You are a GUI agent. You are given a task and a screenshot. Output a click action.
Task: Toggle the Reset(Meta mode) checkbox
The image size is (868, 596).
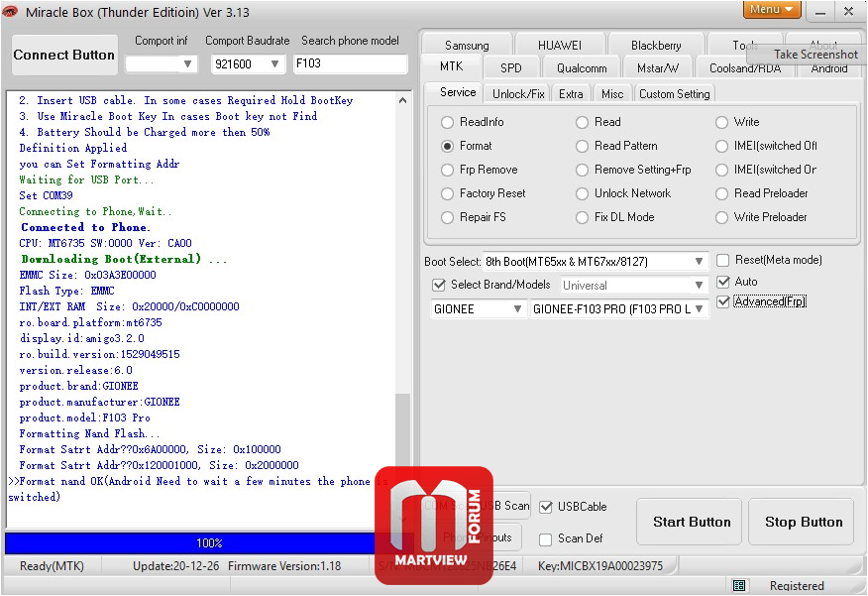pos(723,261)
